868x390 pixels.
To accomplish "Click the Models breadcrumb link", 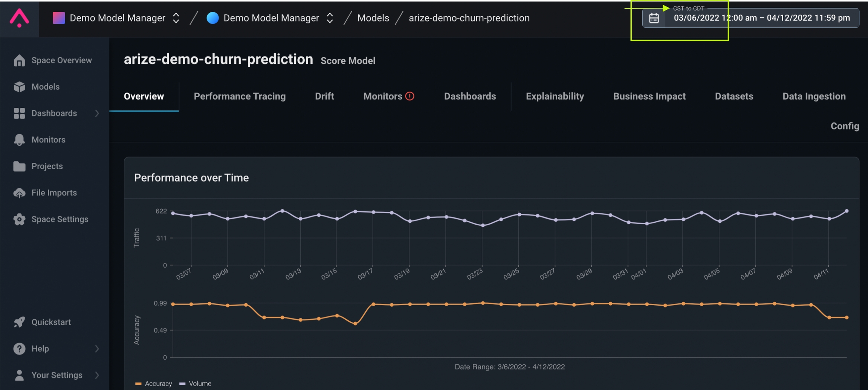I will pos(373,18).
